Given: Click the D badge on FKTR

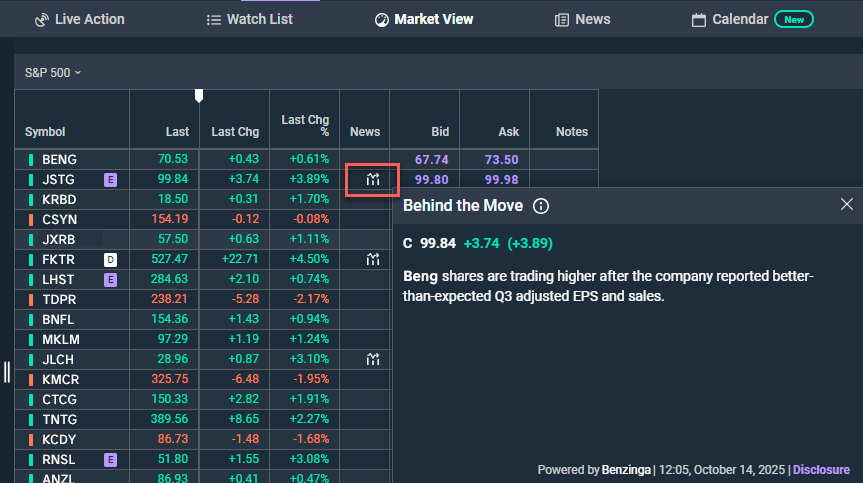Looking at the screenshot, I should [x=111, y=259].
